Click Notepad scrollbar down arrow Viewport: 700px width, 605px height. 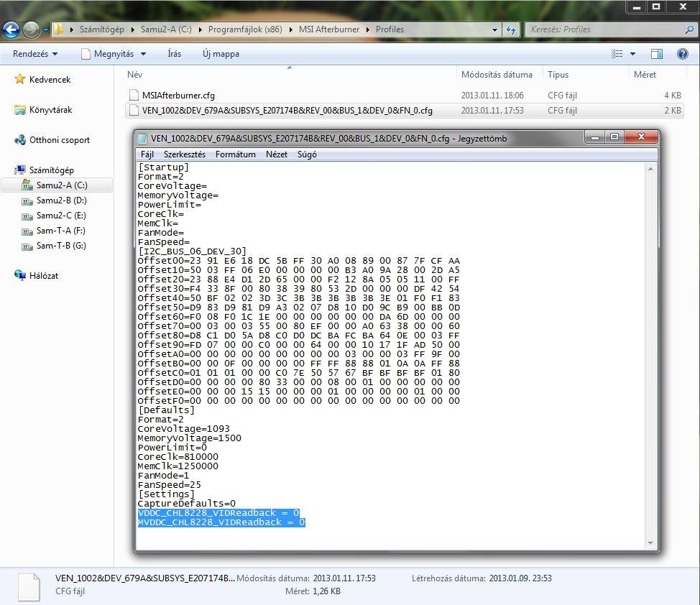point(650,543)
